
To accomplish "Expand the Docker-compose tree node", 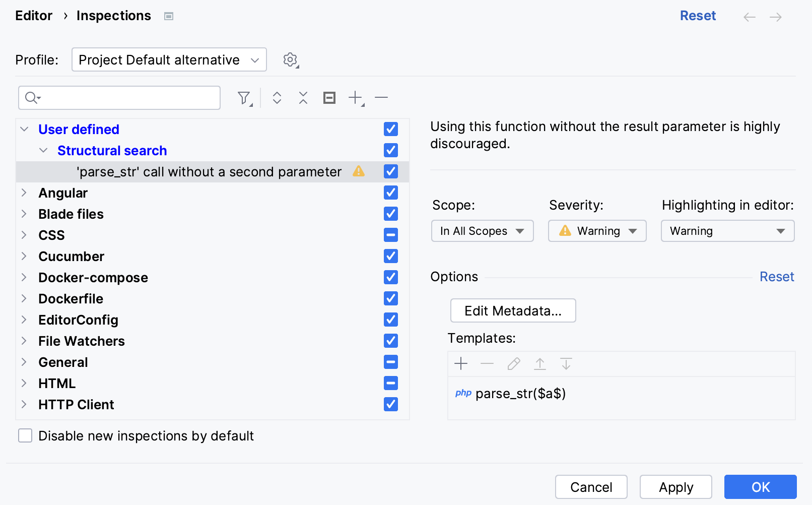I will 24,278.
